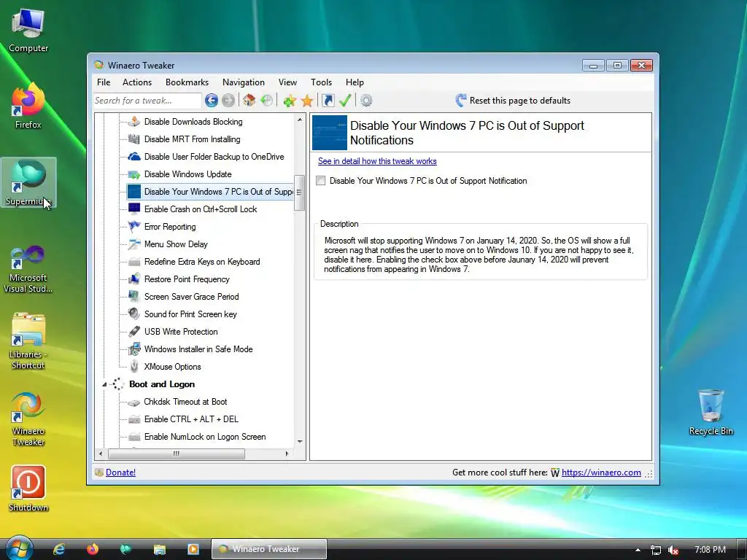The image size is (747, 560).
Task: Click Reset this page to defaults
Action: [x=513, y=101]
